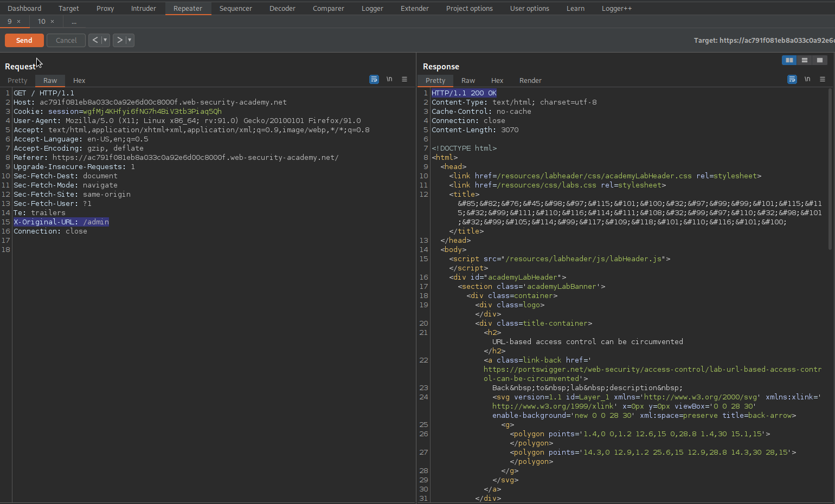Toggle non-printable characters \n in Request panel
The height and width of the screenshot is (504, 835).
pyautogui.click(x=389, y=79)
